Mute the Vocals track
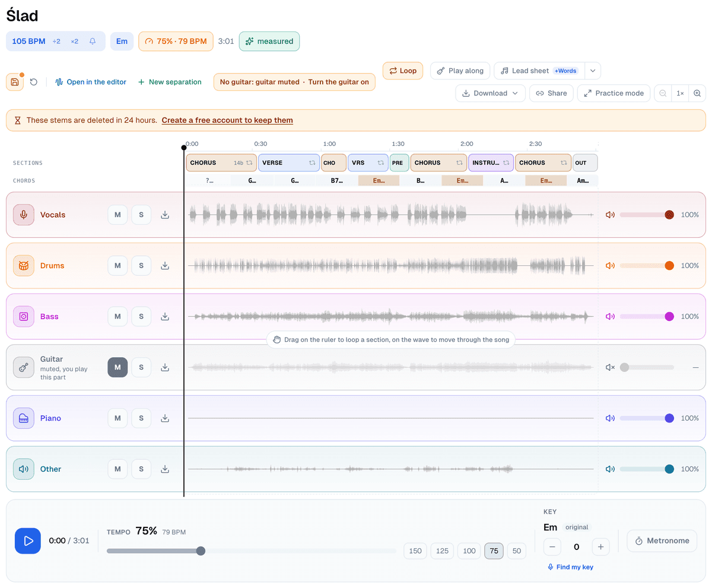 (x=117, y=215)
